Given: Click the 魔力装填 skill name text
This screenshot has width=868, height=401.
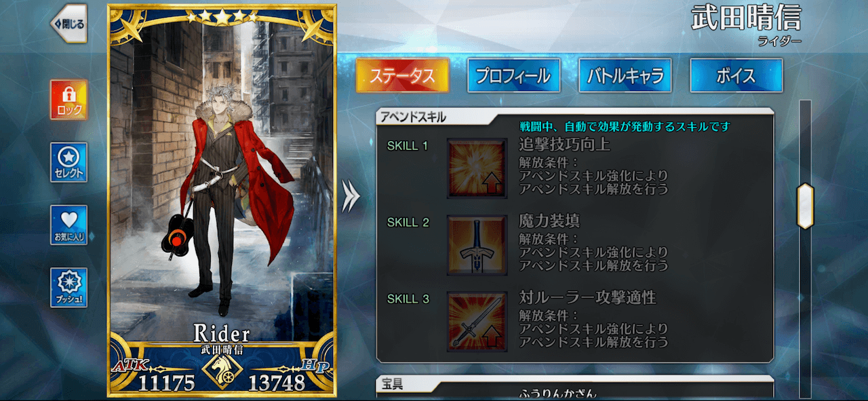Looking at the screenshot, I should point(550,221).
